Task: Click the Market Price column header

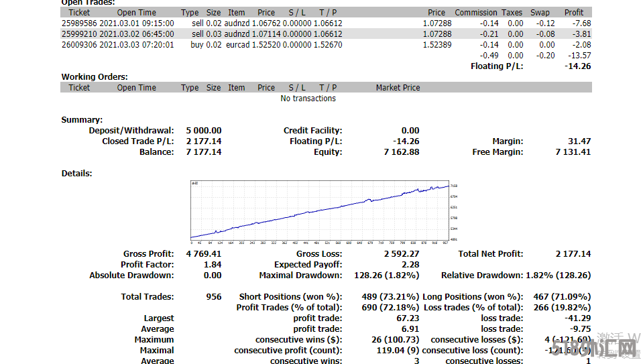Action: [x=398, y=88]
